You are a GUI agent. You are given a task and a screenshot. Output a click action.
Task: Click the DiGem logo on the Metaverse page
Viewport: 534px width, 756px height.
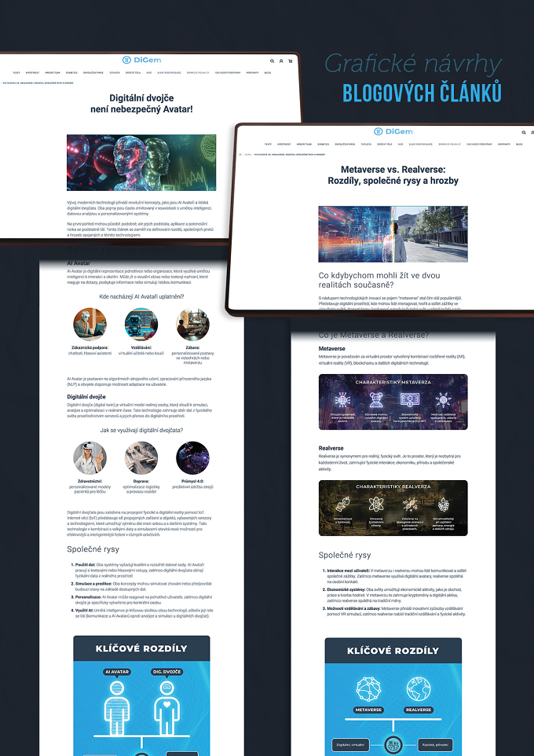click(x=393, y=131)
